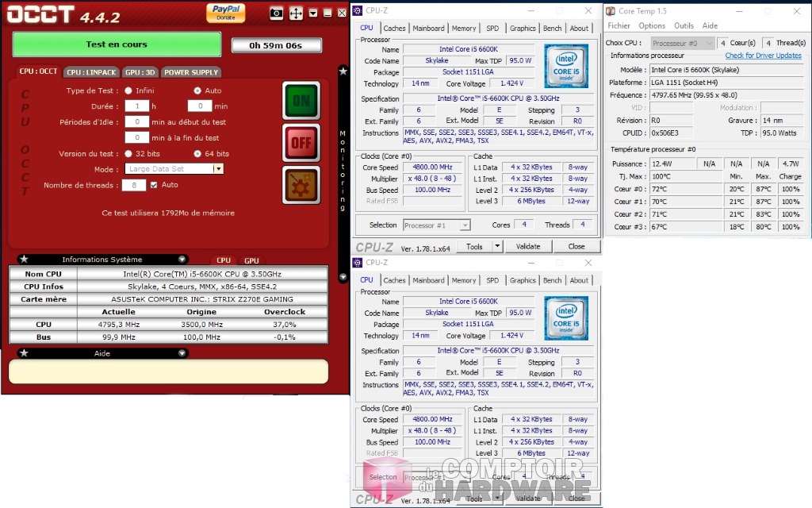The image size is (812, 508).
Task: Toggle the Auto threads checkbox
Action: 154,184
